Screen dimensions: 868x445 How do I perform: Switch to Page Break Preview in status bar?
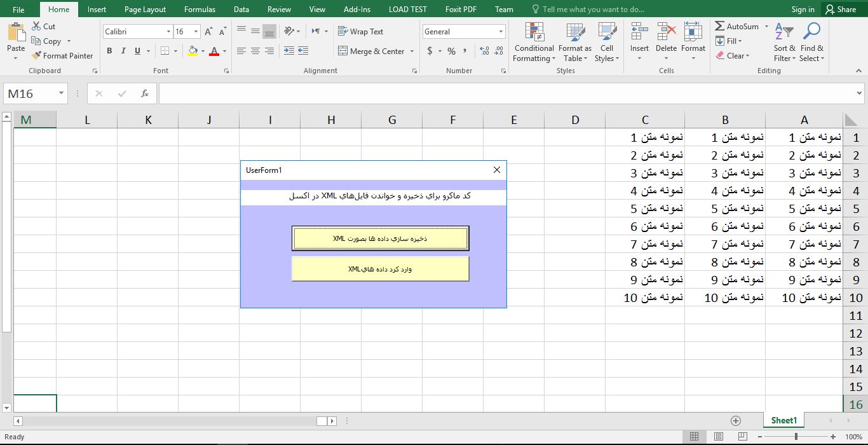pyautogui.click(x=742, y=437)
